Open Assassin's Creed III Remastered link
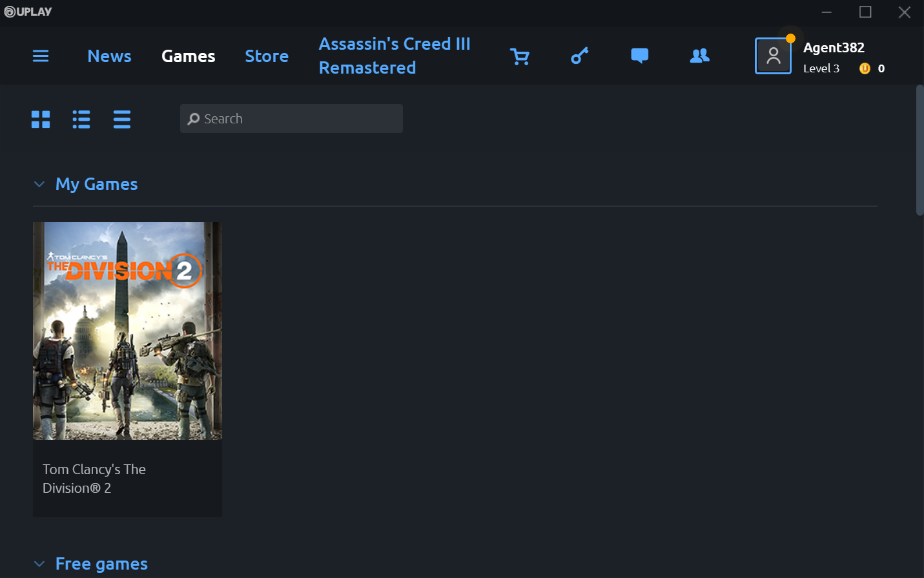 (x=395, y=56)
